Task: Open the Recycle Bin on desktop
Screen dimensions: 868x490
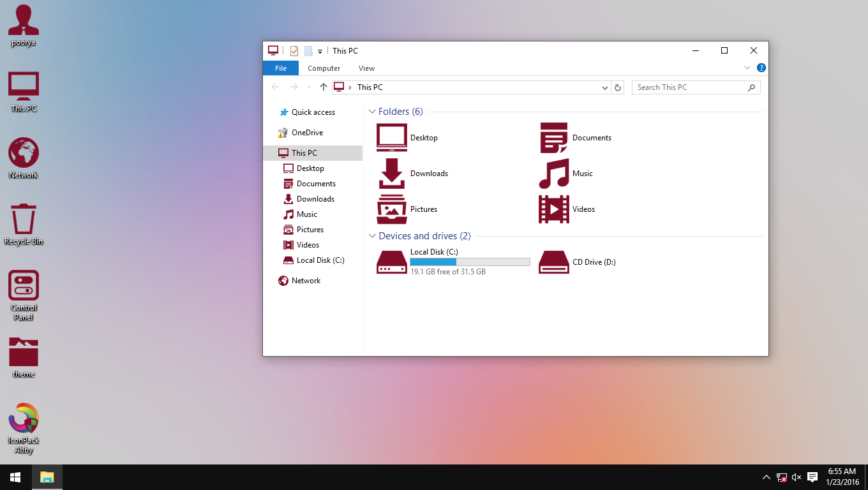Action: (x=24, y=219)
